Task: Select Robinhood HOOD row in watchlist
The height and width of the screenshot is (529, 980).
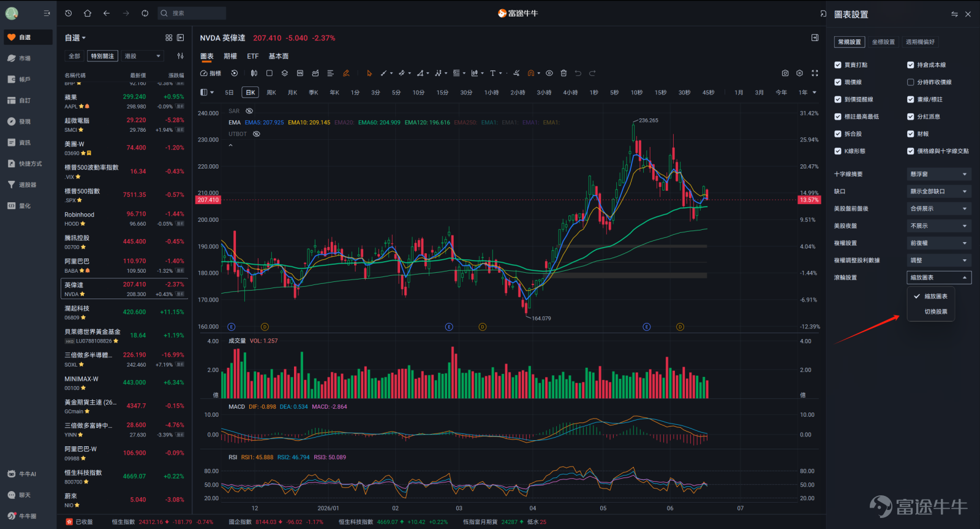Action: [x=125, y=219]
